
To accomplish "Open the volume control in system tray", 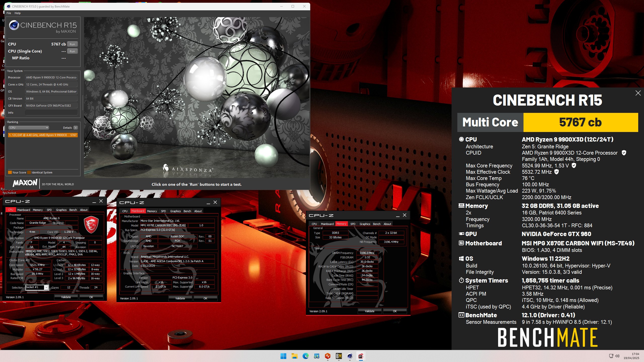I will (617, 356).
